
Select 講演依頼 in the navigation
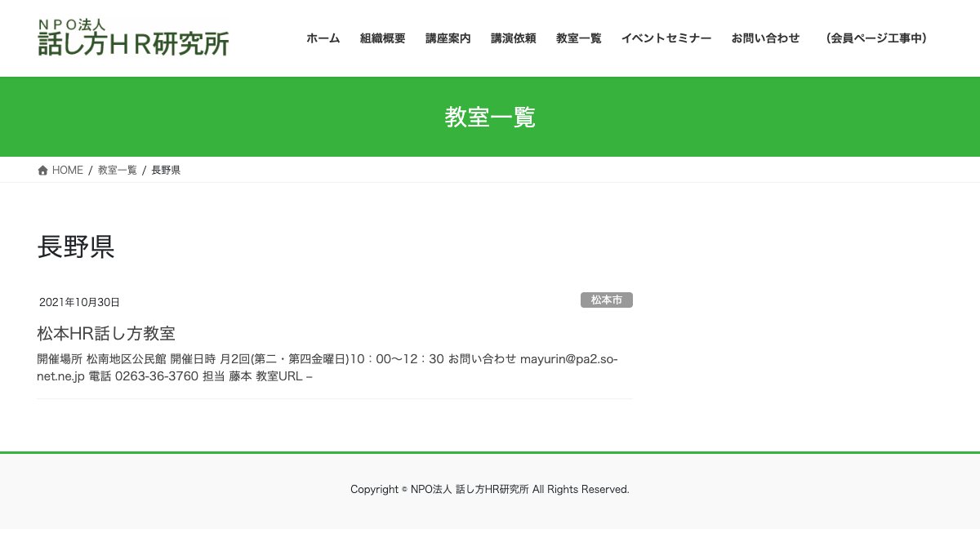(x=514, y=38)
